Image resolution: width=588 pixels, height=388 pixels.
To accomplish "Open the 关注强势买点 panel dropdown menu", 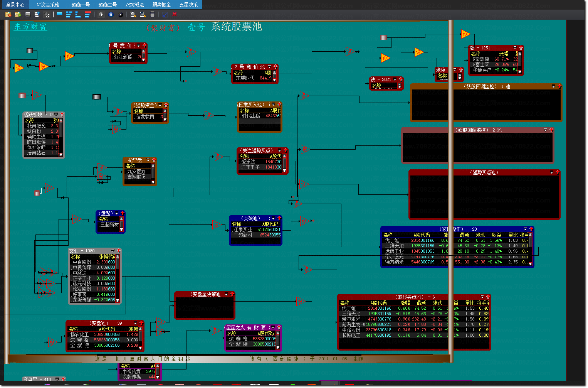I will (280, 150).
